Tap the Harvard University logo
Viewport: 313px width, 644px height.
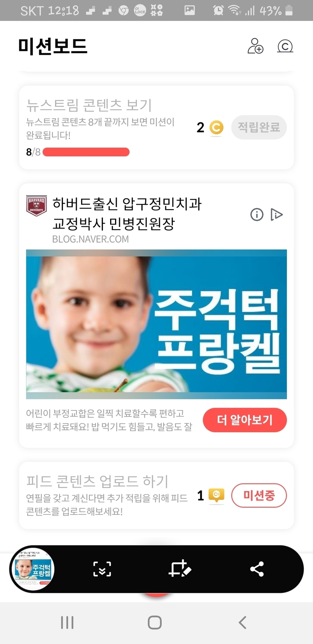pyautogui.click(x=37, y=206)
